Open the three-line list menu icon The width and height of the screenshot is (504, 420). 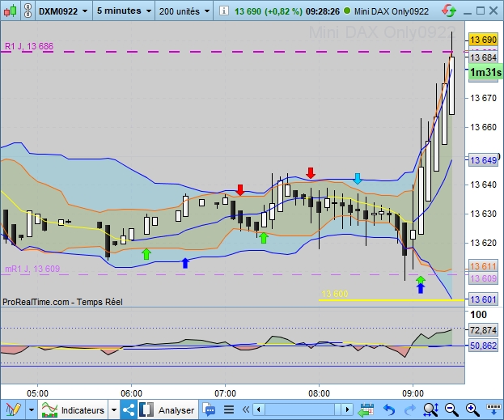[229, 409]
